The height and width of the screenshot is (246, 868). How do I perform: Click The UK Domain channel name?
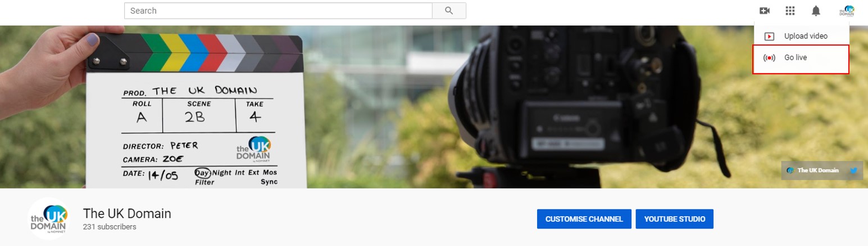(127, 213)
